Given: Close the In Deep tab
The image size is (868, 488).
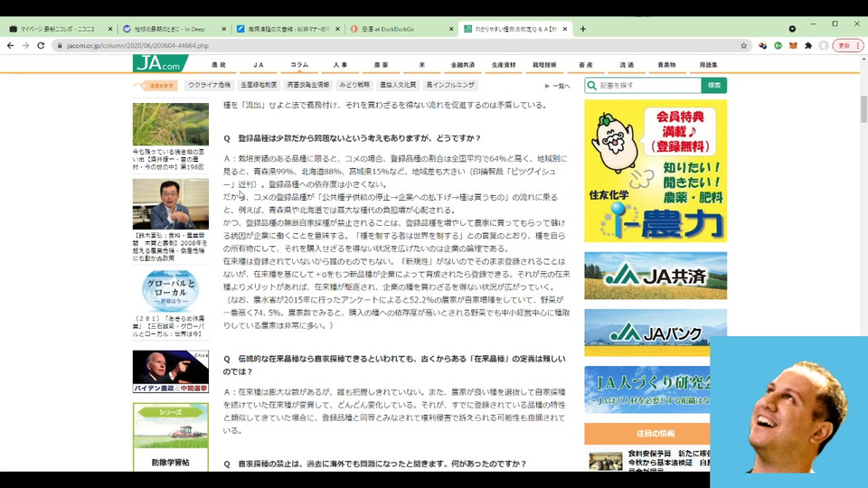Looking at the screenshot, I should [x=223, y=29].
